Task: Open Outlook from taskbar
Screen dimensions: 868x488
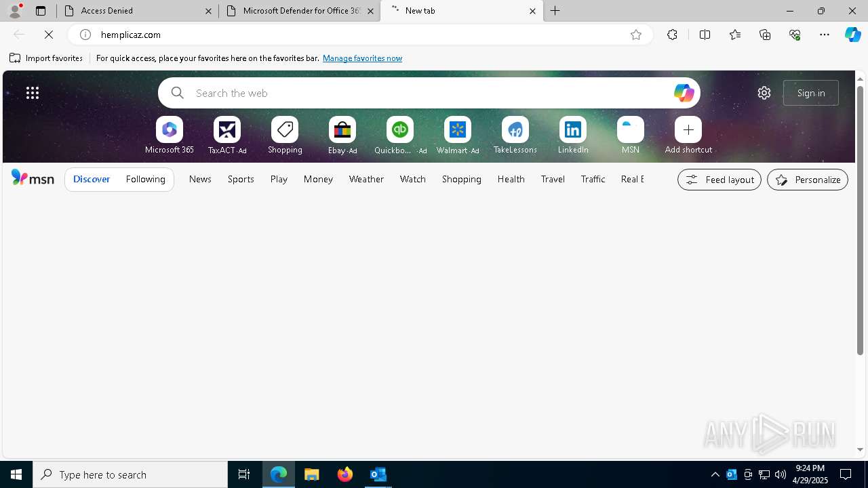Action: click(x=378, y=474)
